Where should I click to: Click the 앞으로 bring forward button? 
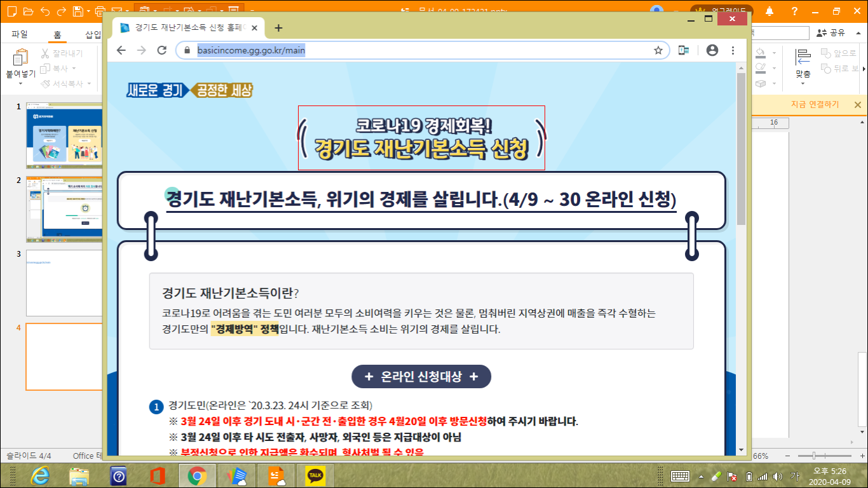tap(838, 53)
